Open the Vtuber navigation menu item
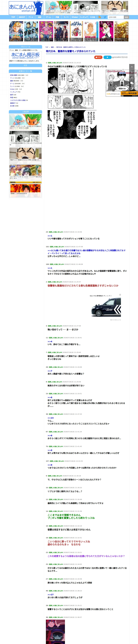 [75, 17]
